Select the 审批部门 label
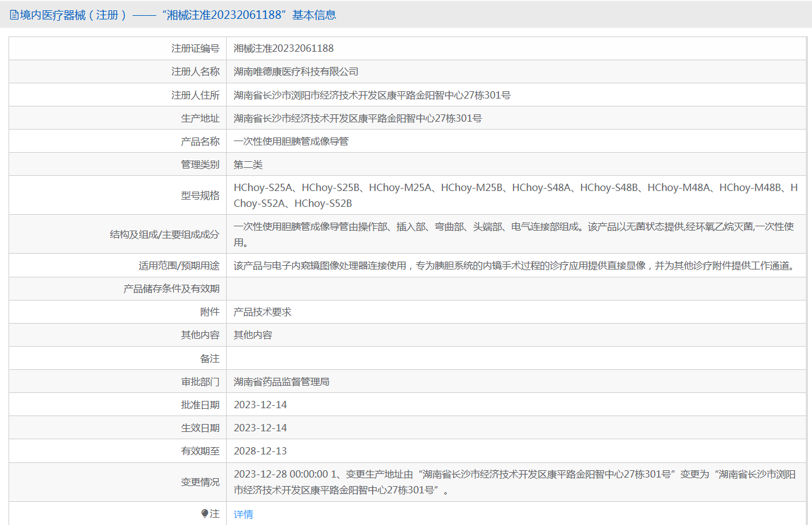812x525 pixels. pos(201,382)
